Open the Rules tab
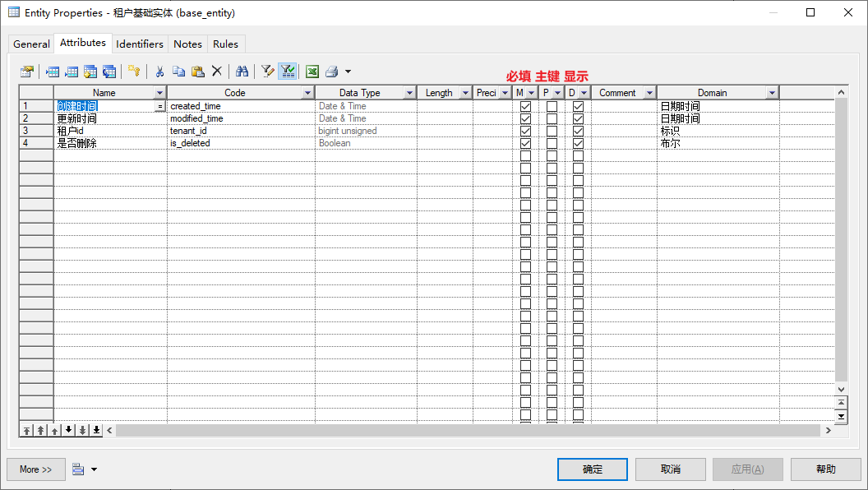The height and width of the screenshot is (490, 868). pos(226,44)
